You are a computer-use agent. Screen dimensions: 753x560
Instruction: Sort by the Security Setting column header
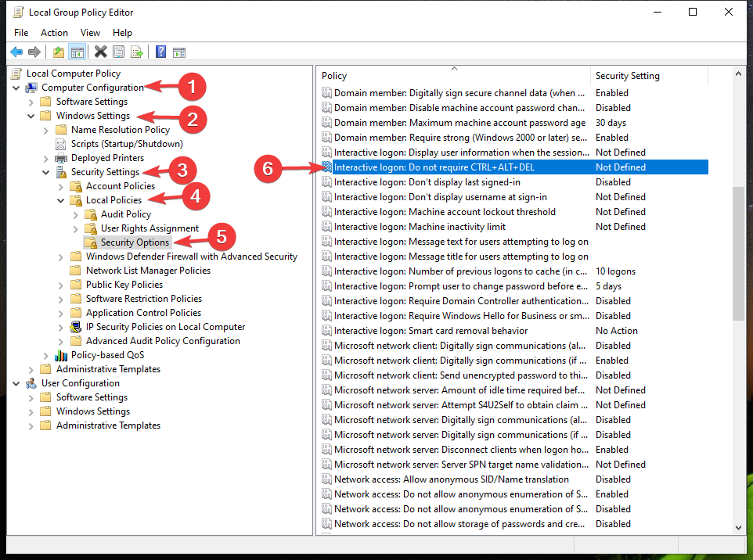tap(649, 76)
